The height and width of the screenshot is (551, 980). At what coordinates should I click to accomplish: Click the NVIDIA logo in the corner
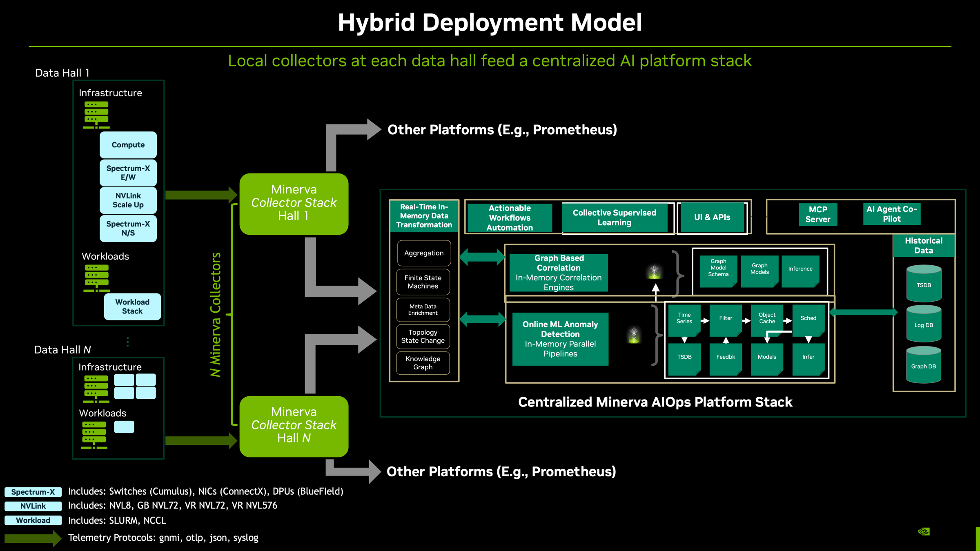coord(924,531)
